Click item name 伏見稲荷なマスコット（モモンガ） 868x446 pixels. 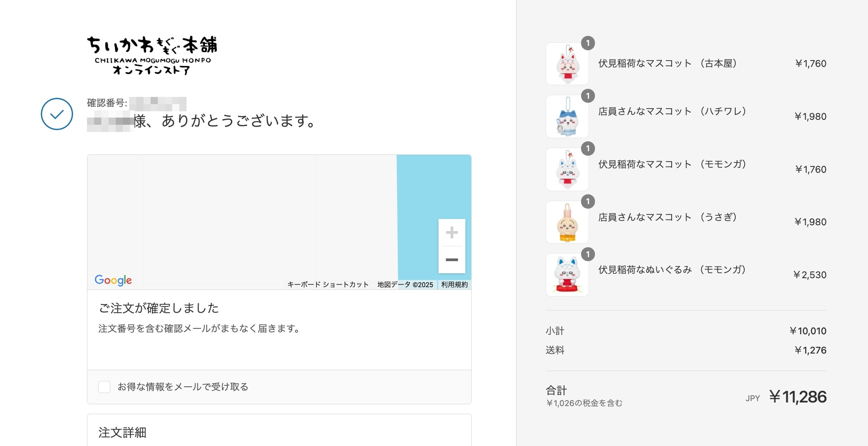[673, 164]
